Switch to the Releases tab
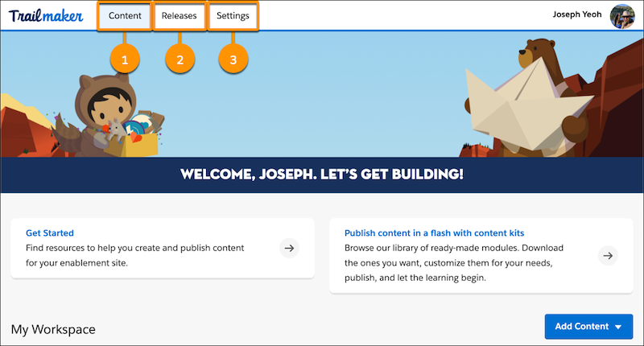 (179, 15)
